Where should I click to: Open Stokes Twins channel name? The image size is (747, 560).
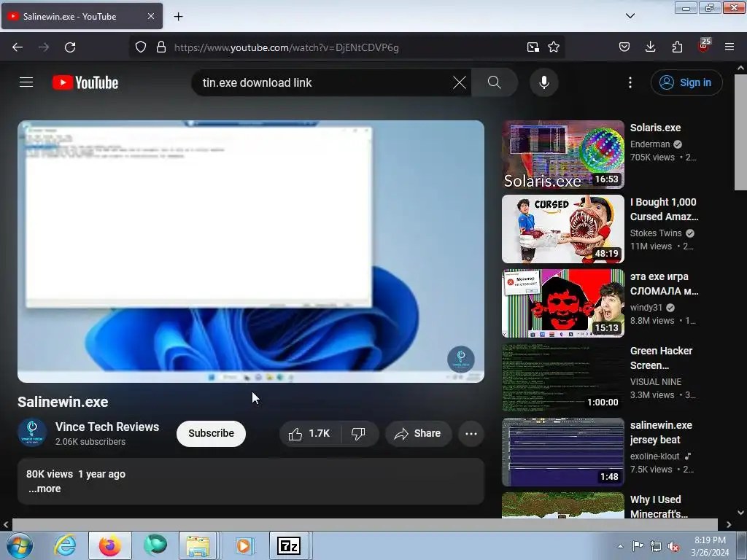[x=656, y=233]
